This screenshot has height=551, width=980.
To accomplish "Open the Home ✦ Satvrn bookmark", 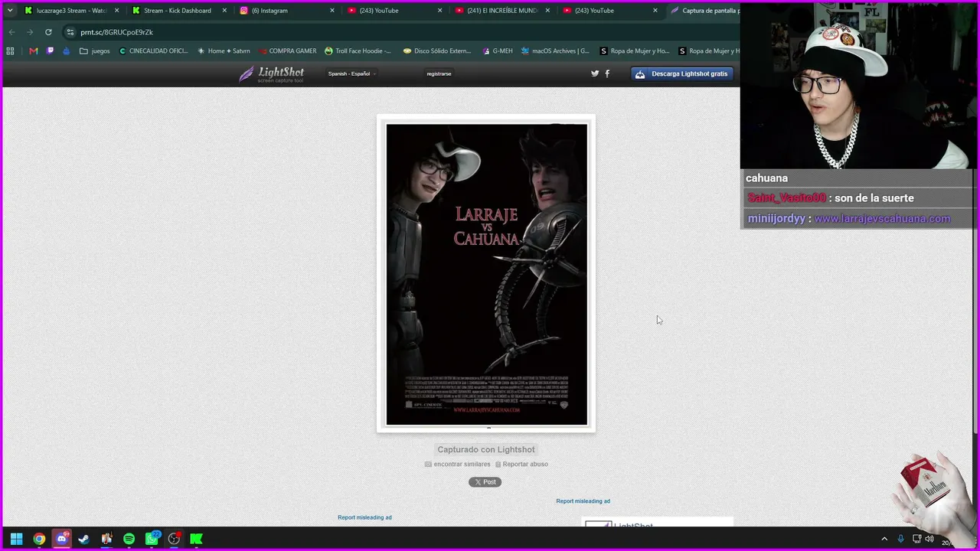I will tap(224, 51).
